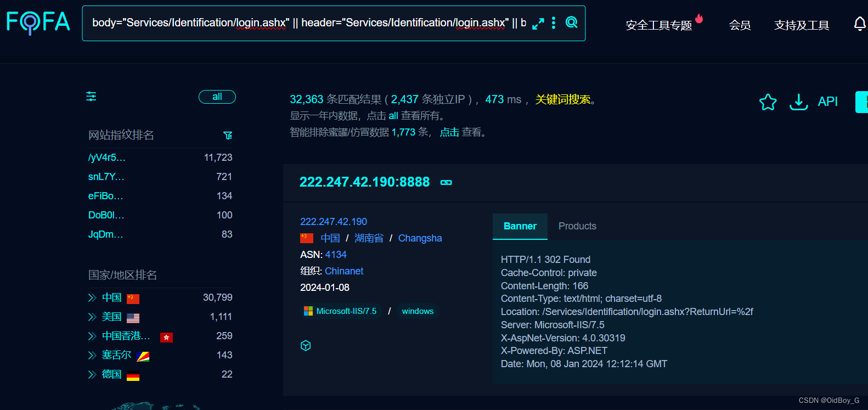Click ASN 4134 link
Screen dimensions: 868x410
click(x=336, y=255)
